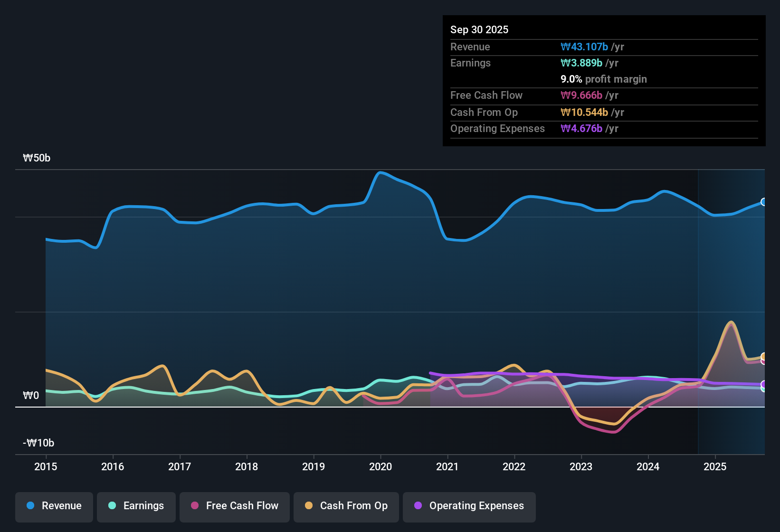The image size is (780, 532).
Task: Click the blue Revenue legend dot
Action: (x=30, y=506)
